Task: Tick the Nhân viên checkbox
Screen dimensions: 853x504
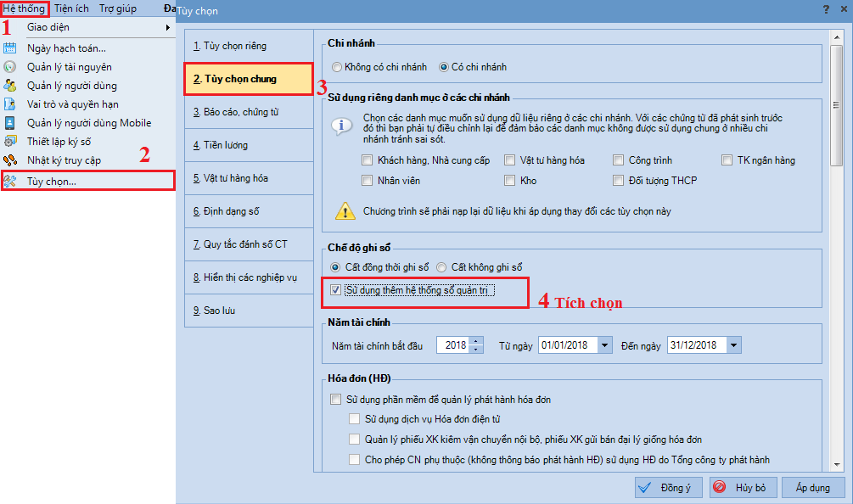Action: [368, 181]
